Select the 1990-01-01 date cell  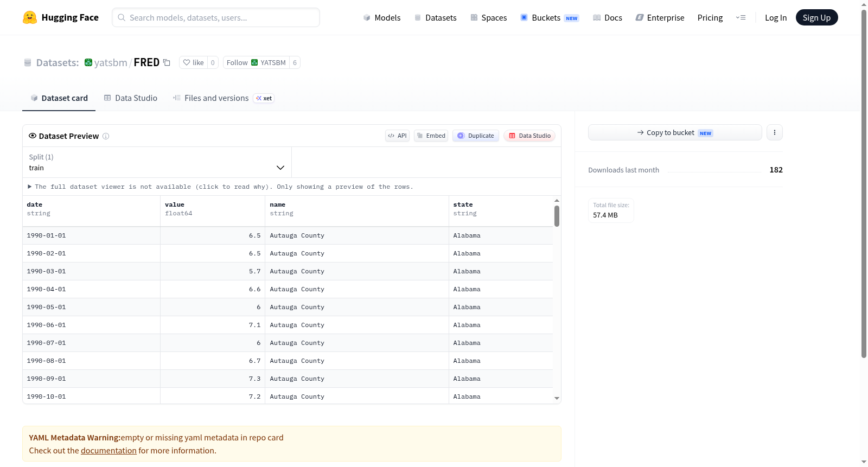pyautogui.click(x=91, y=235)
